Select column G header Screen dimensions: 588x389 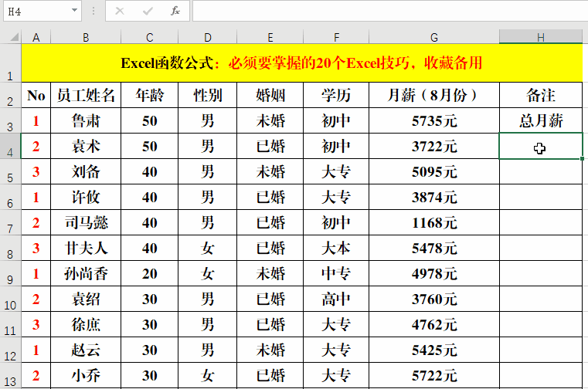(x=434, y=38)
